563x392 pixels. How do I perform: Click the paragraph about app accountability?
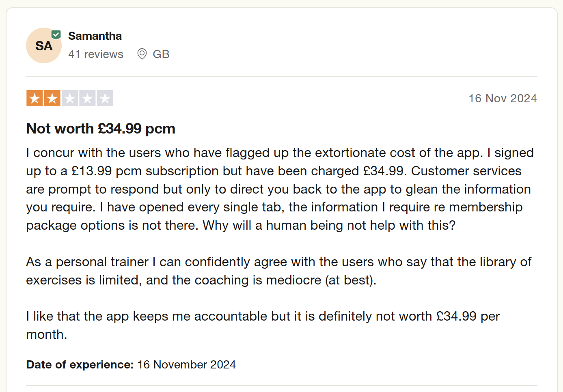point(263,325)
